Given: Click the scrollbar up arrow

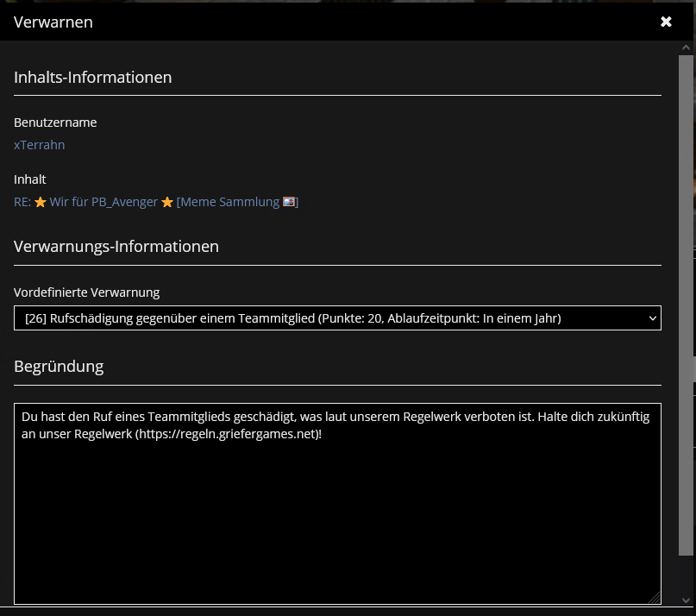Looking at the screenshot, I should [686, 47].
